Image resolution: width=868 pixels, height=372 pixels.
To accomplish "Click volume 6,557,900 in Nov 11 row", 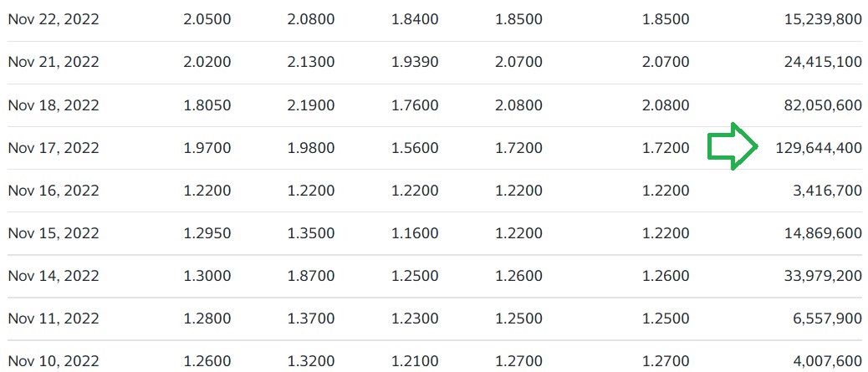I will pyautogui.click(x=827, y=318).
